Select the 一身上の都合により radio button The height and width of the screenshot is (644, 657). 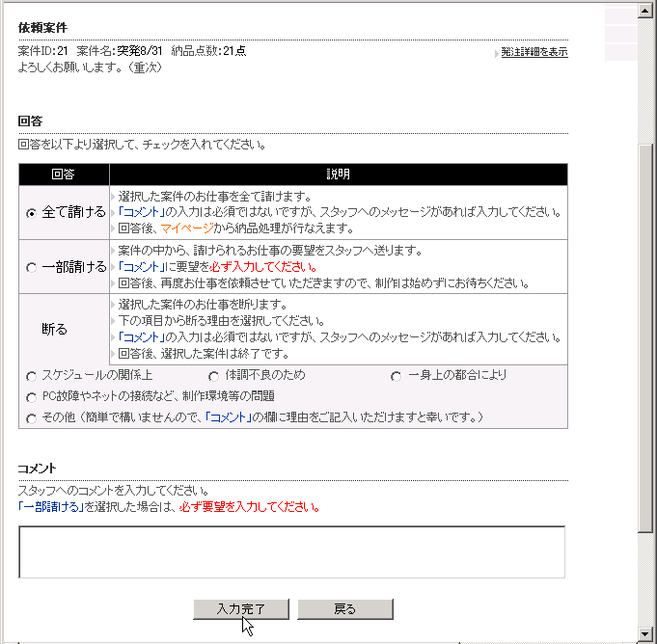pyautogui.click(x=396, y=376)
